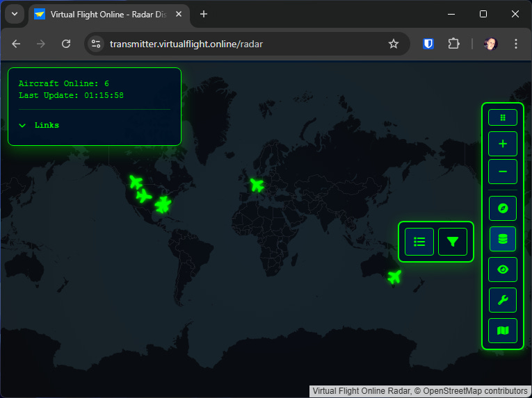Select the aircraft cluster over southeastern United States

tap(163, 205)
